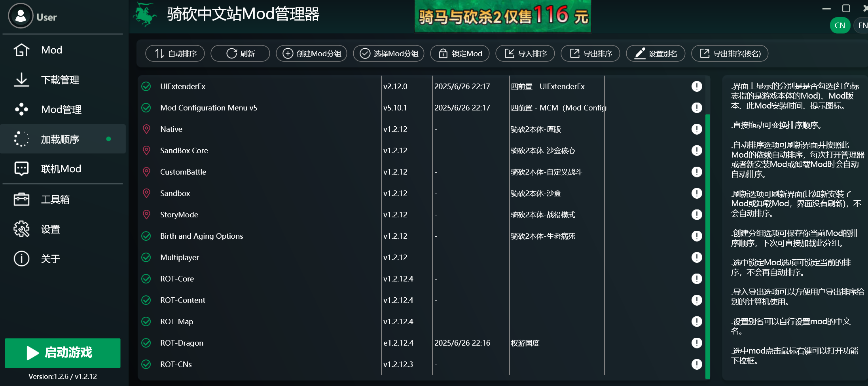
Task: Go to Mod管理 section
Action: (x=63, y=109)
